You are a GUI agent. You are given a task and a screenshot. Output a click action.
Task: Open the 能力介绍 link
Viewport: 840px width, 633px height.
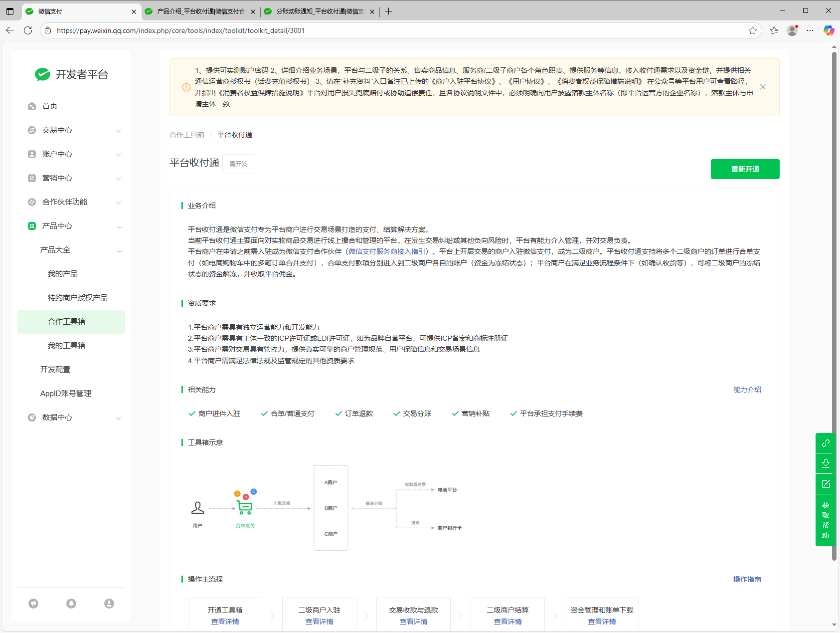(x=747, y=390)
